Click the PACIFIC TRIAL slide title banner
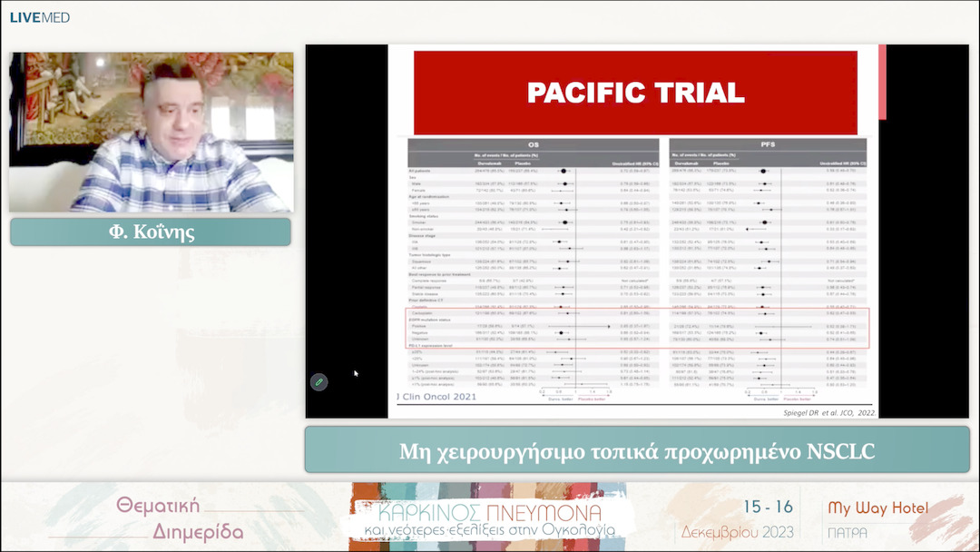 point(635,93)
